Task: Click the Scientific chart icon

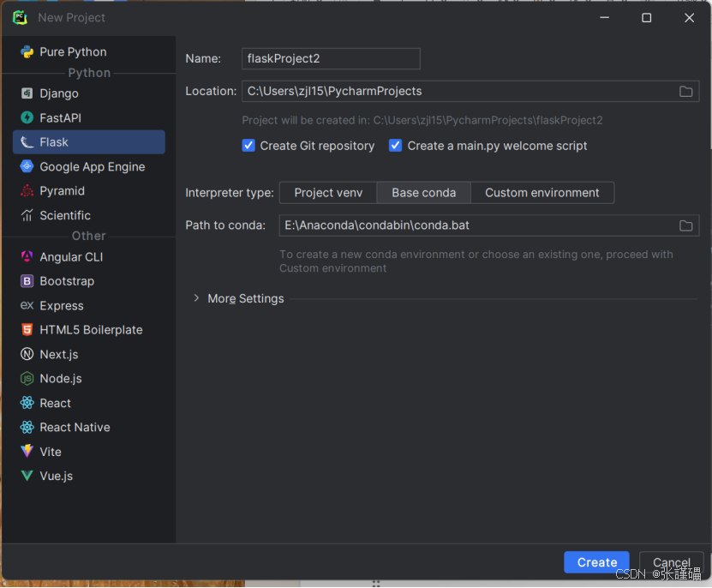Action: tap(27, 215)
